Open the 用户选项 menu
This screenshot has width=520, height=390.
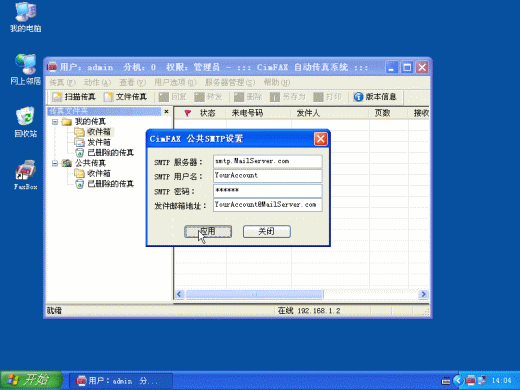tap(175, 82)
